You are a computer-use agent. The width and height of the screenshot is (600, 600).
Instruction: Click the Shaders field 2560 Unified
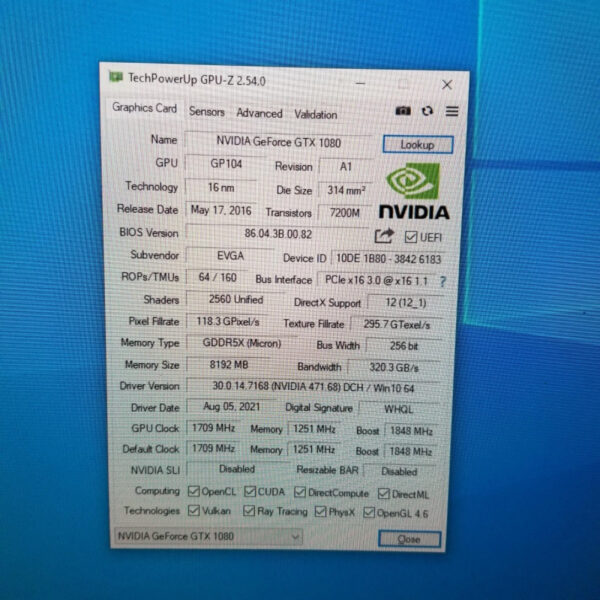pyautogui.click(x=236, y=299)
